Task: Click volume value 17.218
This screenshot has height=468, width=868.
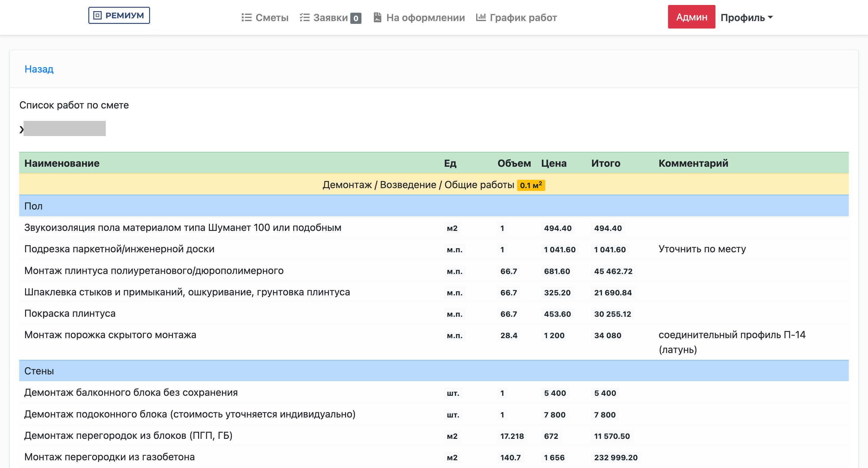Action: [x=512, y=436]
